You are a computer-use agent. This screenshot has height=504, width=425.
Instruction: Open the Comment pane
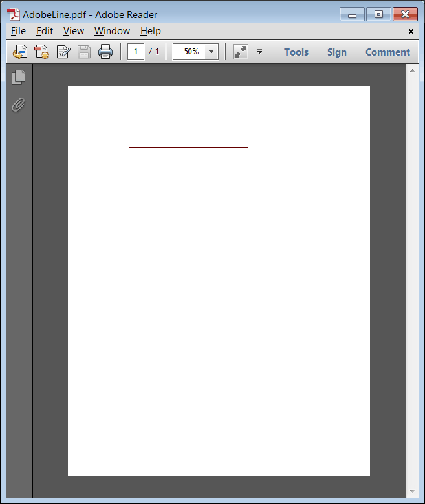coord(387,52)
